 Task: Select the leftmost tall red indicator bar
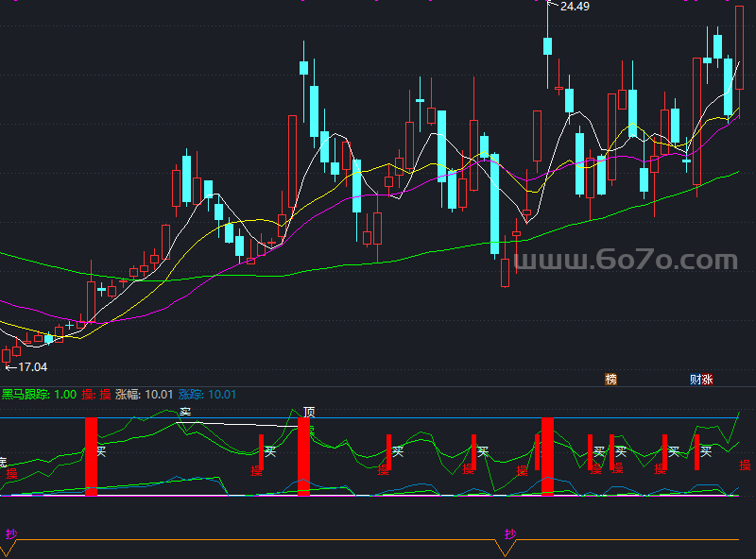pyautogui.click(x=91, y=456)
